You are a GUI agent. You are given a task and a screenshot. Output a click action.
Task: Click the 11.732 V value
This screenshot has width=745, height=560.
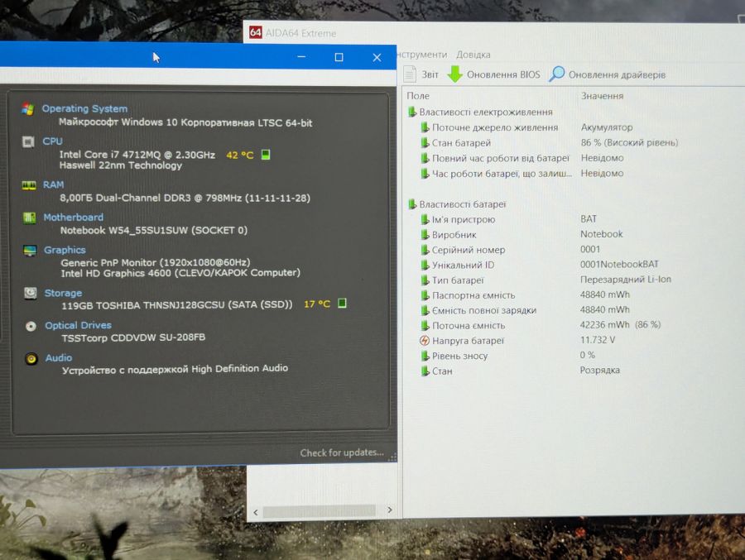pyautogui.click(x=598, y=340)
